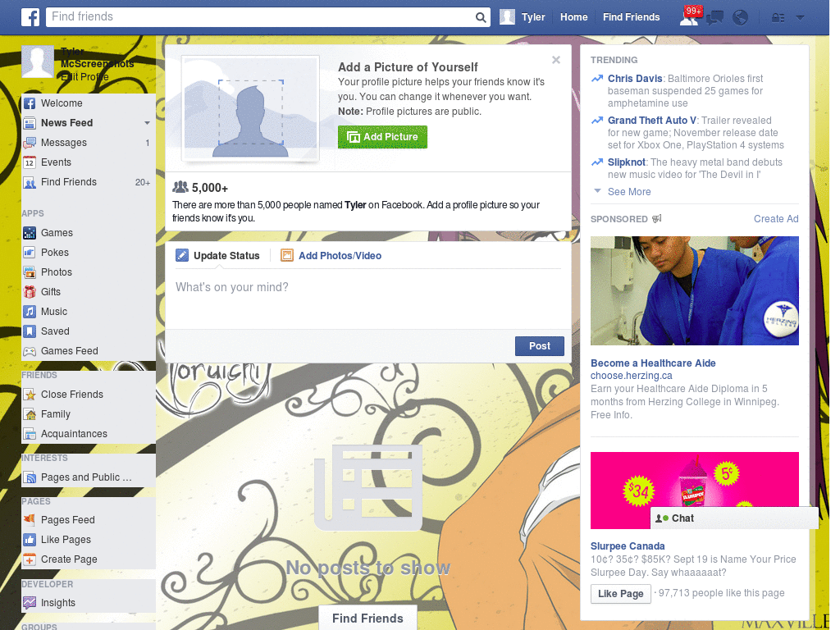Viewport: 840px width, 630px height.
Task: Click choose.herzing.ca link
Action: point(631,376)
